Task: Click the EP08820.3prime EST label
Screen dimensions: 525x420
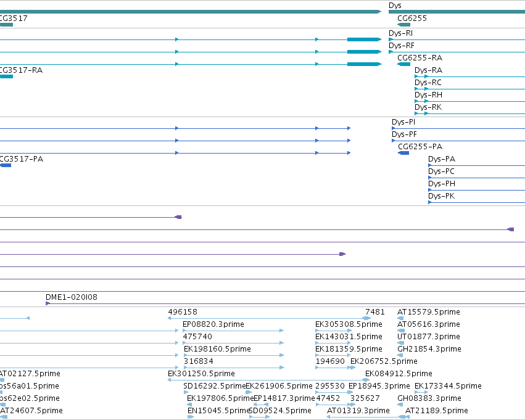Action: [x=213, y=324]
